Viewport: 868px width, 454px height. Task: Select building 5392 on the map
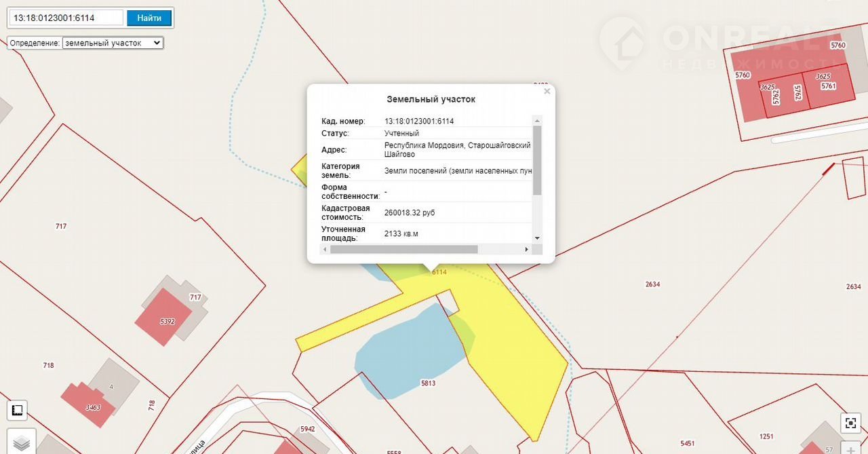pos(163,318)
